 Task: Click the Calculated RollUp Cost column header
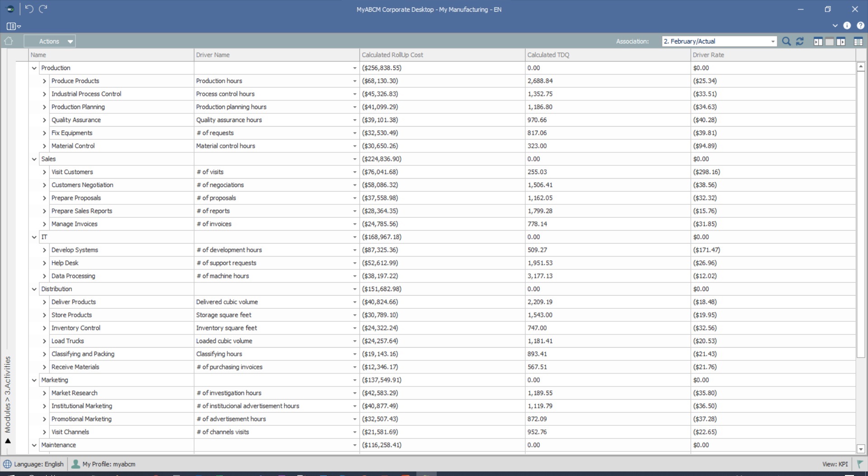click(392, 55)
